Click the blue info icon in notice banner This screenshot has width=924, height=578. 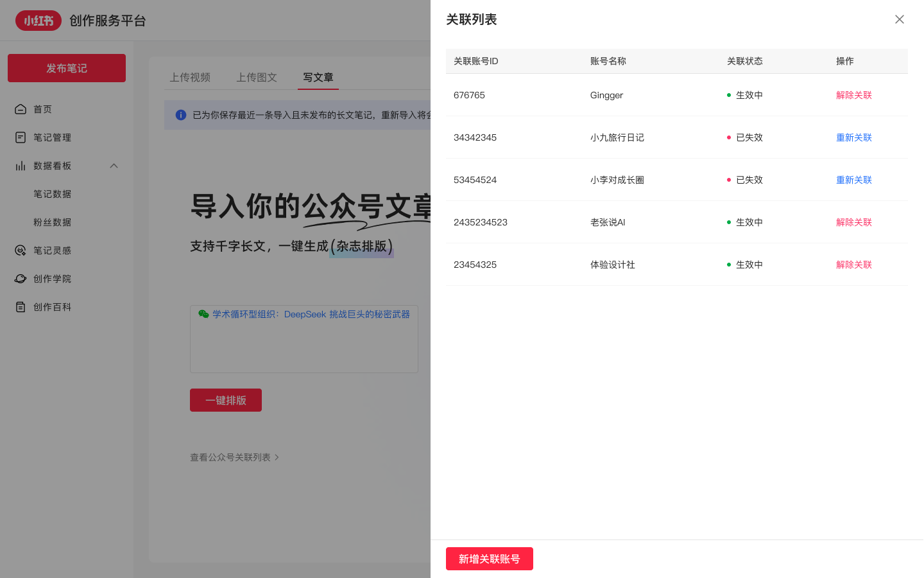181,115
